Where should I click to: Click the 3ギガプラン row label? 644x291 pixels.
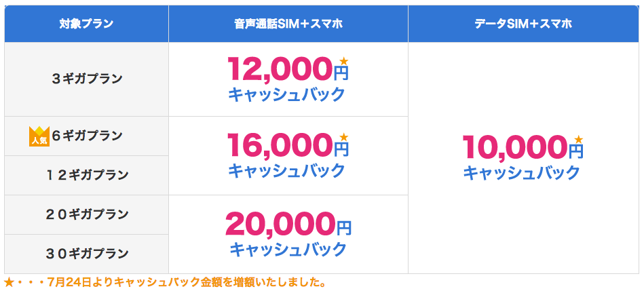coord(87,79)
